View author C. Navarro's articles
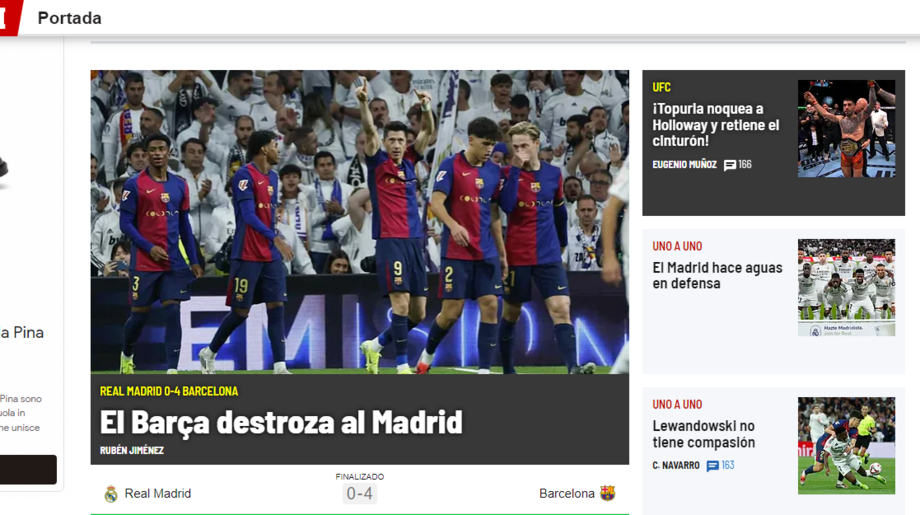 [x=676, y=466]
